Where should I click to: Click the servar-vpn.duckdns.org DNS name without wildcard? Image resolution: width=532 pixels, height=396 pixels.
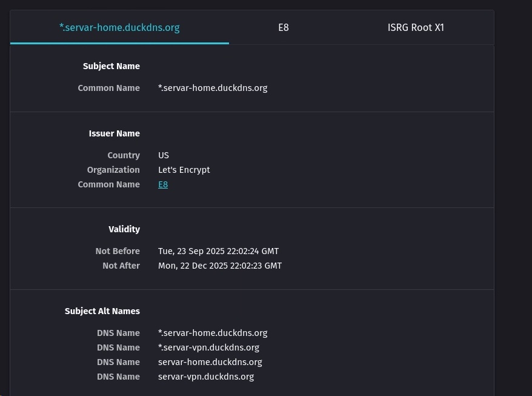pyautogui.click(x=206, y=377)
